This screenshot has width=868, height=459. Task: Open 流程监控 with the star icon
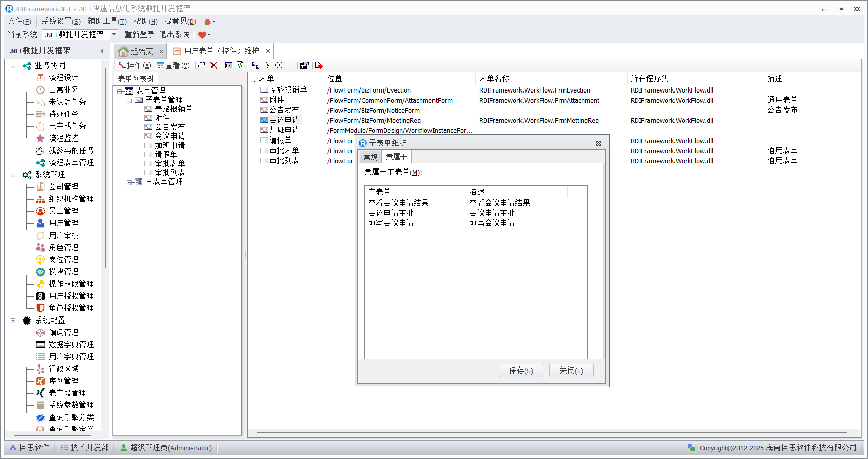(63, 138)
